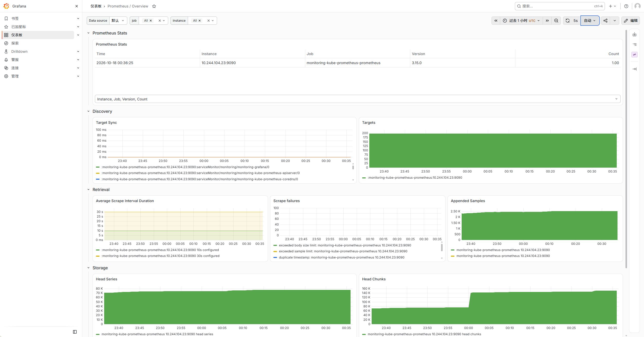Expand the 管理 administration submenu chevron
The image size is (644, 337).
pyautogui.click(x=78, y=76)
